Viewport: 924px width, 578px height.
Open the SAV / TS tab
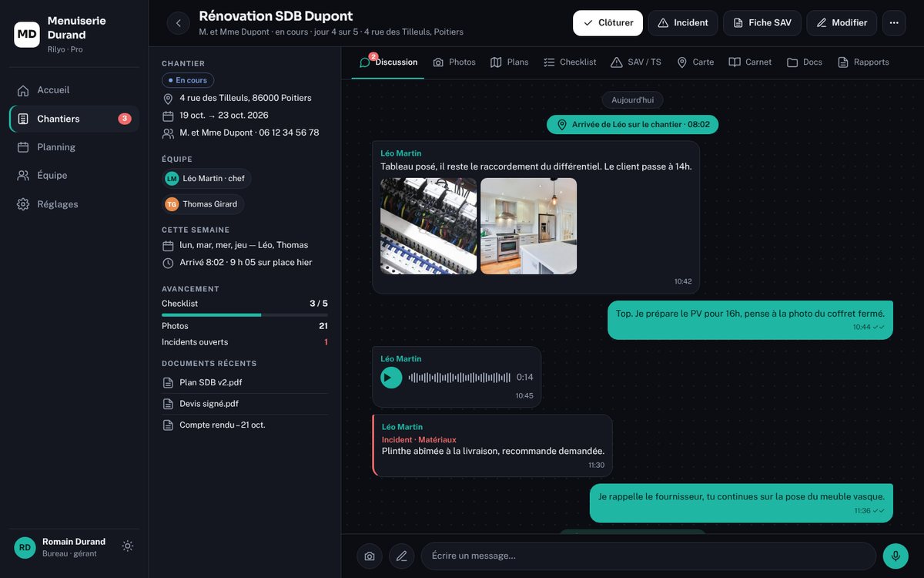point(636,62)
